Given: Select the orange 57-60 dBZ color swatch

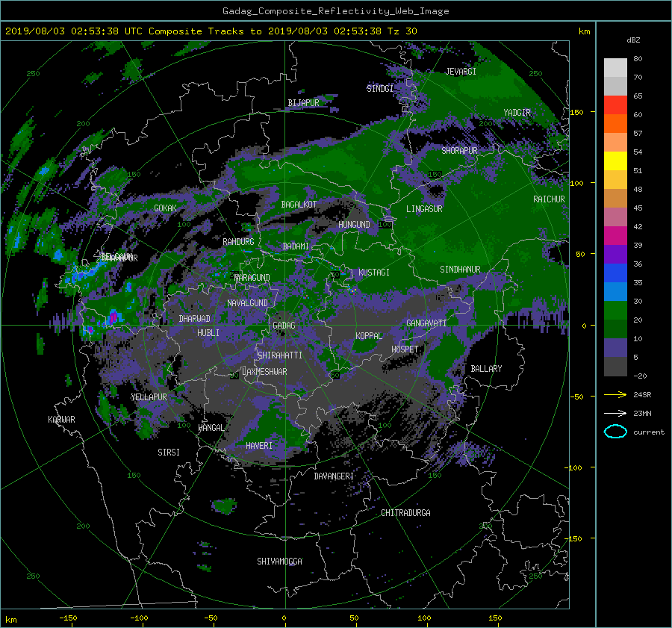Looking at the screenshot, I should (615, 124).
